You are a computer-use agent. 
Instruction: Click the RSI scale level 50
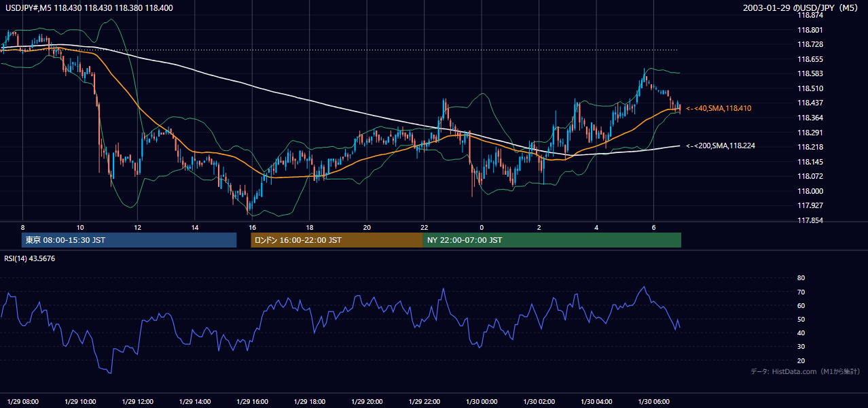[801, 319]
